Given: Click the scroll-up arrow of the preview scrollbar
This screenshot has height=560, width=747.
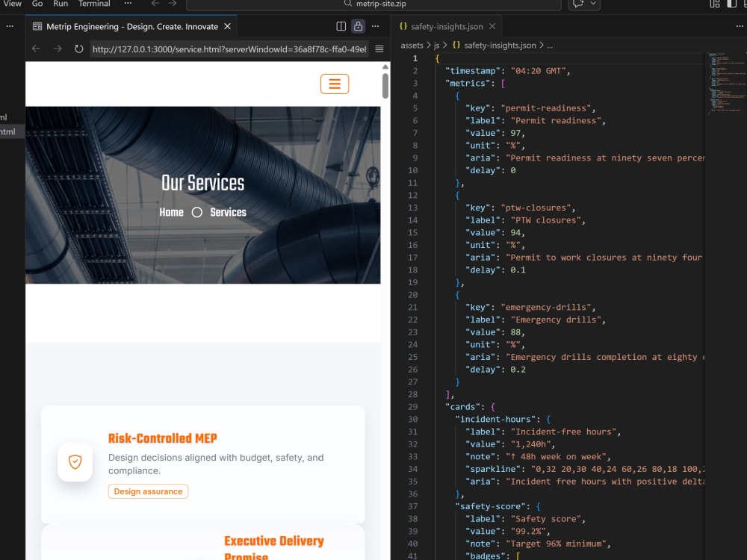Looking at the screenshot, I should coord(385,66).
